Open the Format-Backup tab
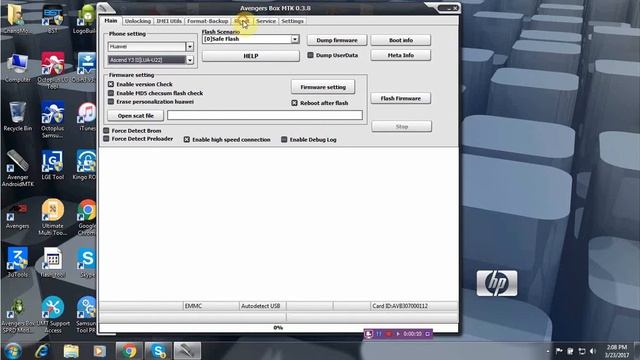The height and width of the screenshot is (360, 640). click(x=207, y=21)
